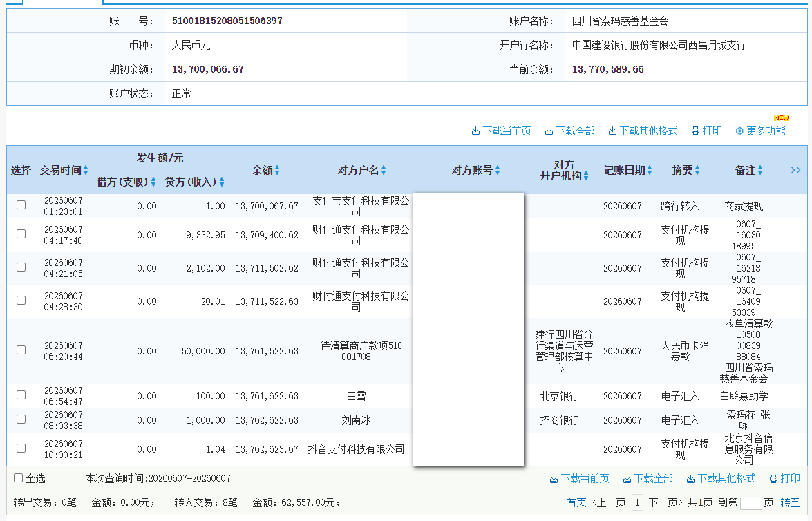Sort by 交易时间 using its arrows
This screenshot has width=812, height=521.
point(86,170)
